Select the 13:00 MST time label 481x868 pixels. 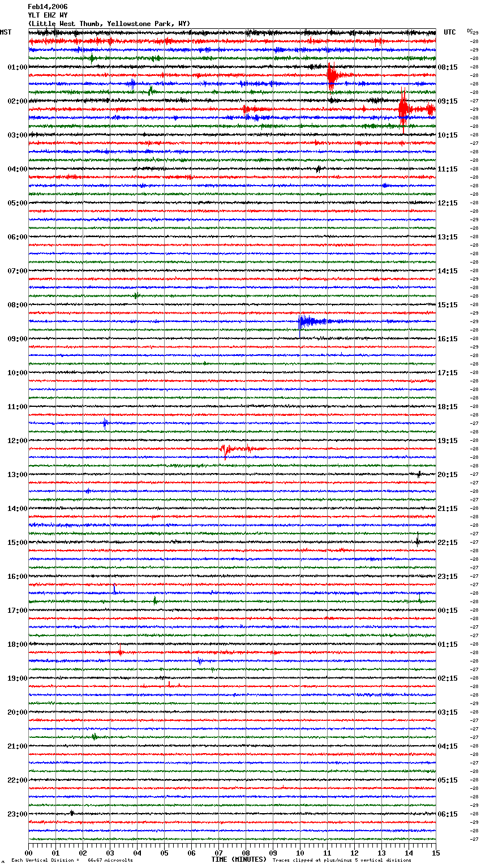click(x=18, y=475)
